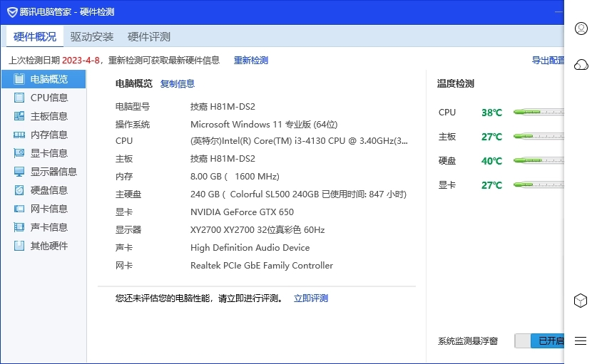This screenshot has height=364, width=592.
Task: Click the 8.00 GB 1600 MHz memory value
Action: click(x=235, y=176)
